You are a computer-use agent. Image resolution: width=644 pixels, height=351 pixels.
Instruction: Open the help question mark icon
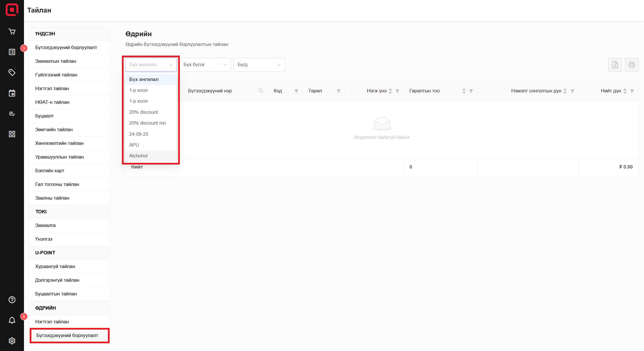[x=12, y=300]
